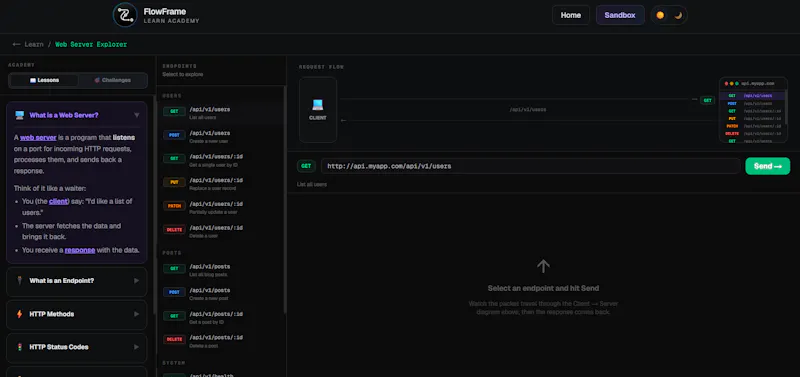Click the lightning icon beside 'HTTP Methods'
Viewport: 800px width, 377px height.
point(19,314)
